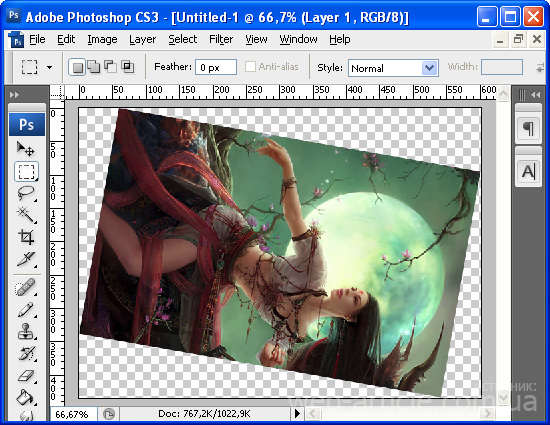
Task: Select the Crop tool
Action: coord(26,237)
